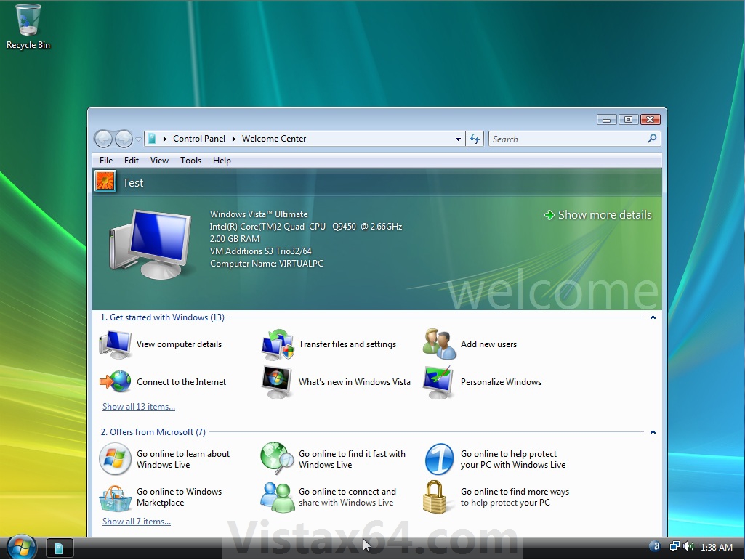Click the Windows Marketplace basket icon
The image size is (745, 560).
point(116,498)
